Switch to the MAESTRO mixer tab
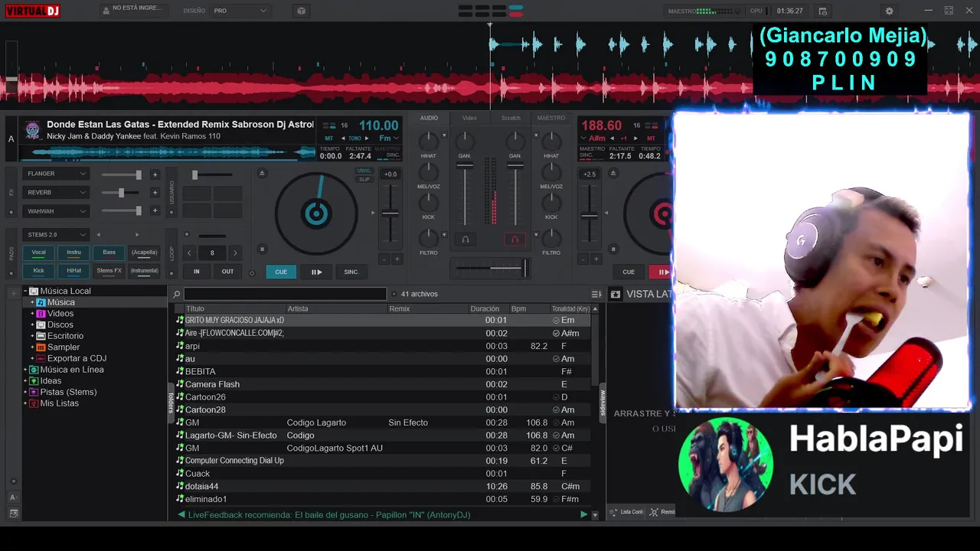Viewport: 980px width, 551px height. [x=551, y=118]
